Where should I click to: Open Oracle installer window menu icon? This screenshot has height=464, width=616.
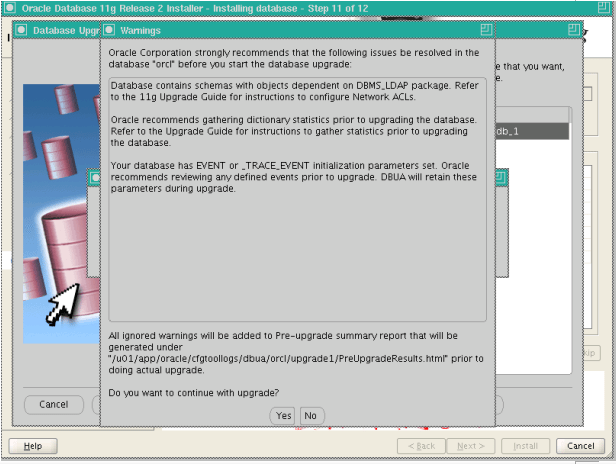coord(10,7)
